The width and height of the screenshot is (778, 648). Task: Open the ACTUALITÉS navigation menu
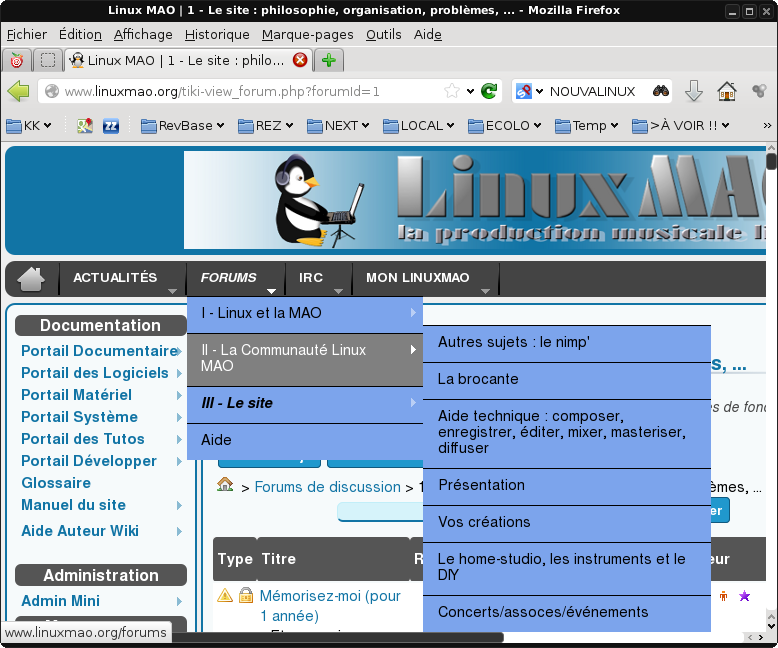(122, 278)
